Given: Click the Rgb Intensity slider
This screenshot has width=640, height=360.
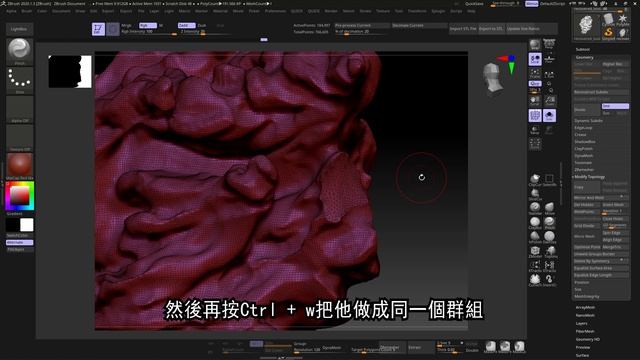Looking at the screenshot, I should coord(149,31).
